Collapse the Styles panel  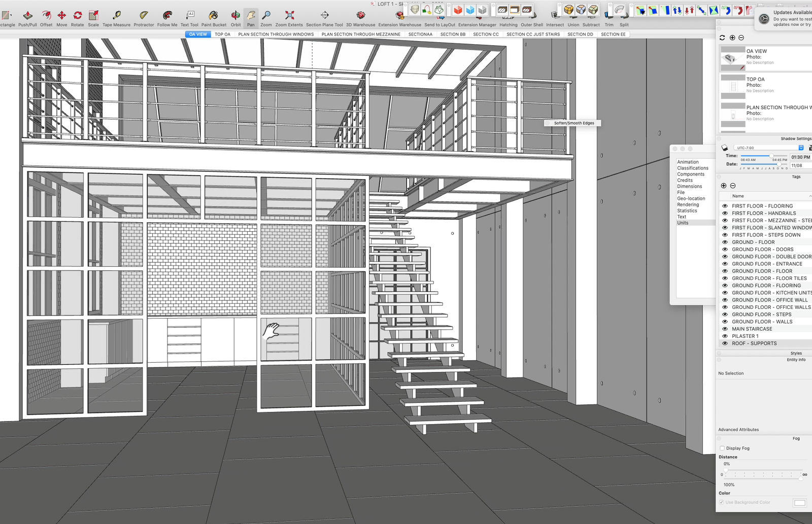[x=719, y=353]
